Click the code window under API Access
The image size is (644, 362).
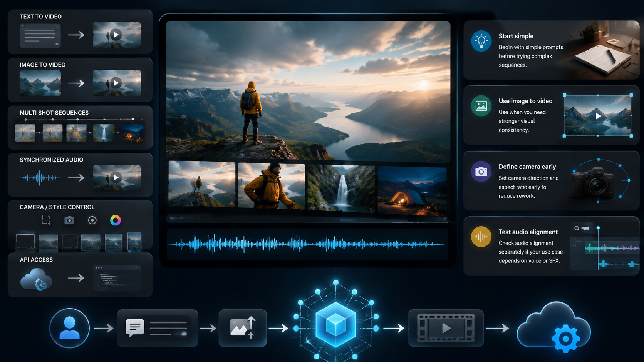click(117, 278)
